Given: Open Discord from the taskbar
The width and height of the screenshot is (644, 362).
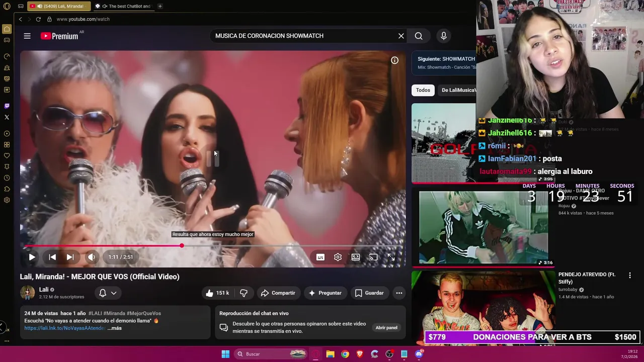Looking at the screenshot, I should coord(419,354).
